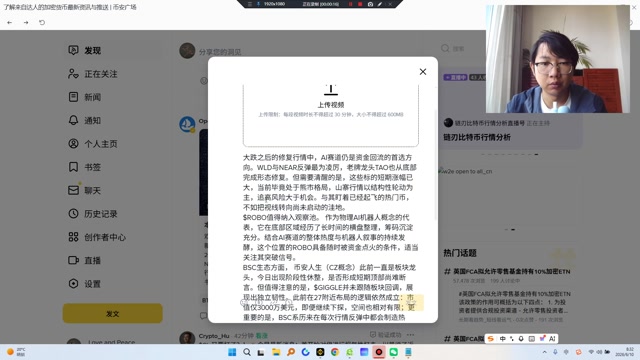Click the taskbar clock and date

(624, 352)
